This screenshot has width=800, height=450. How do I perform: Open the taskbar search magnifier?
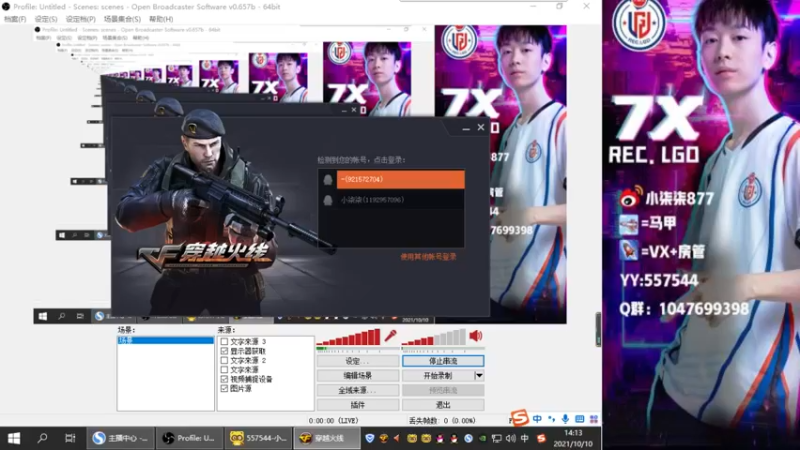coord(42,438)
